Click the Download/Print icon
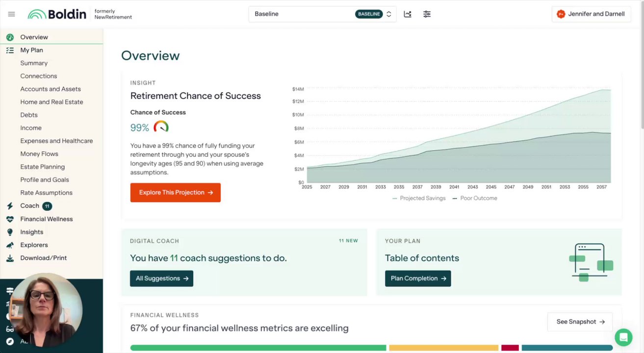 pos(10,258)
